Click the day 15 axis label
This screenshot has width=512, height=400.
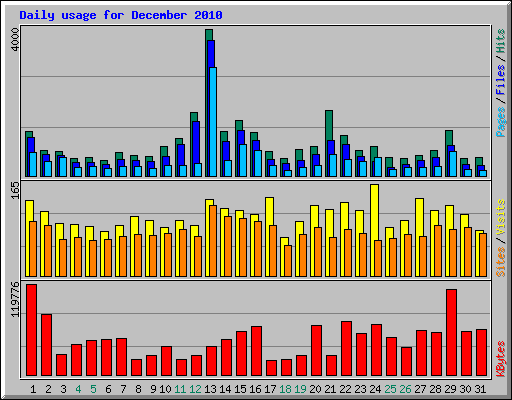240,389
